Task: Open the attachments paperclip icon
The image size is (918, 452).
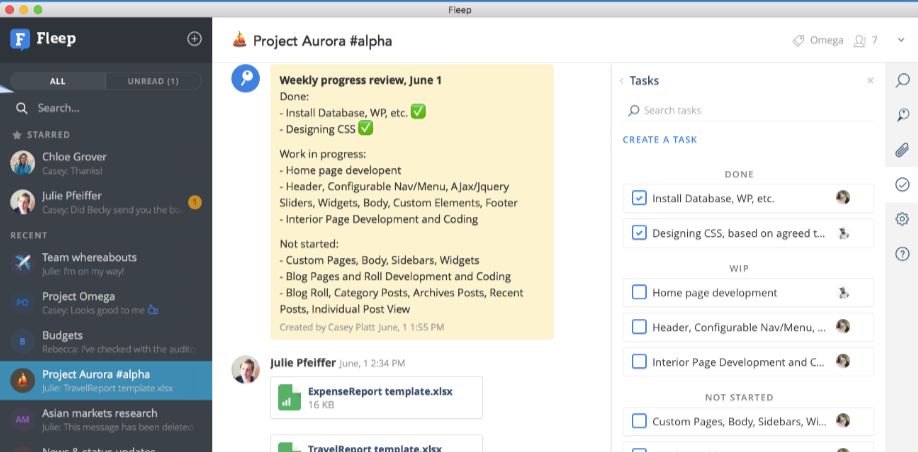Action: (x=901, y=150)
